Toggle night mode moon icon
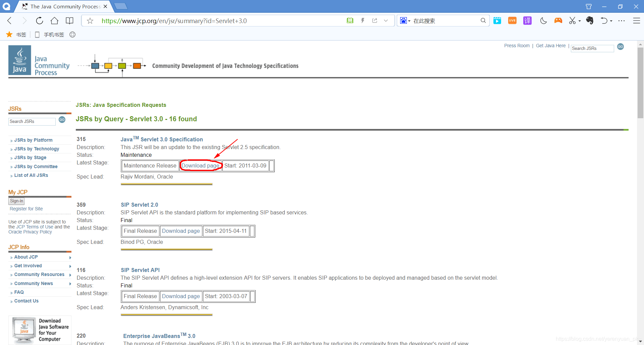Viewport: 644px width, 345px height. point(543,21)
